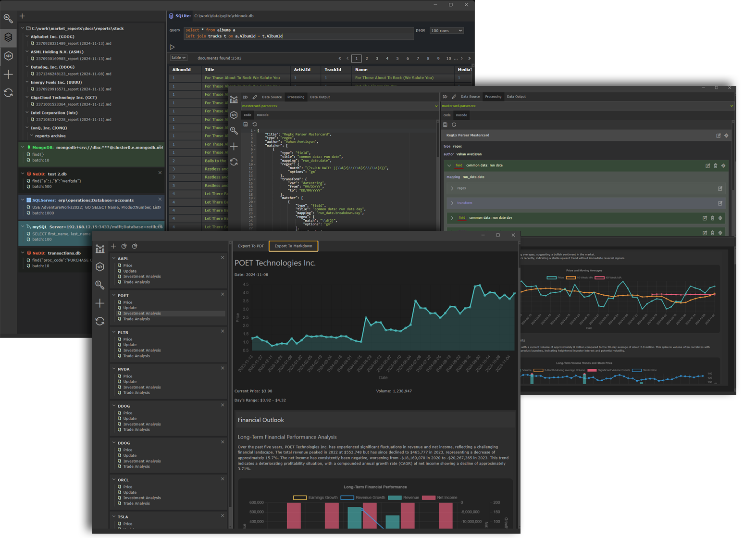756x538 pixels.
Task: Select the code tab in the right parser pane
Action: [x=447, y=115]
